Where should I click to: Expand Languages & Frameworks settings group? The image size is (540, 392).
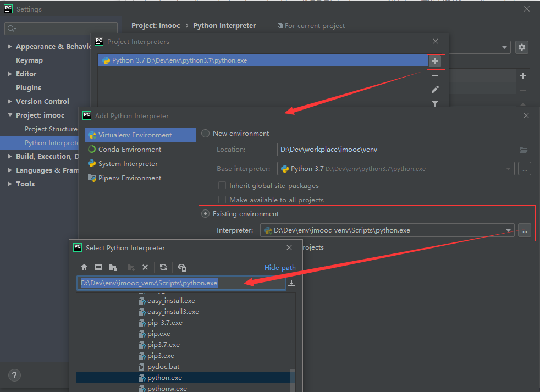(x=10, y=170)
